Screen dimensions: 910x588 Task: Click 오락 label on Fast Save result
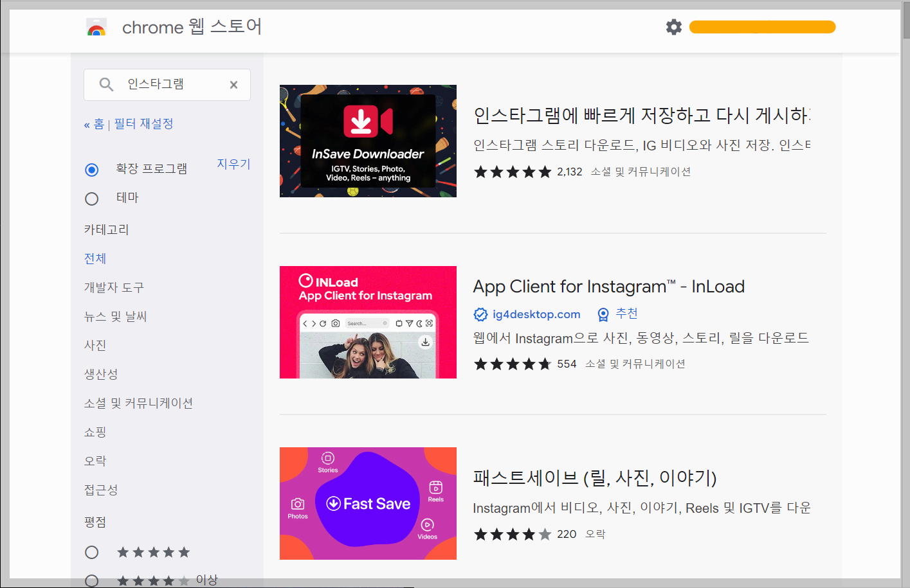(596, 534)
